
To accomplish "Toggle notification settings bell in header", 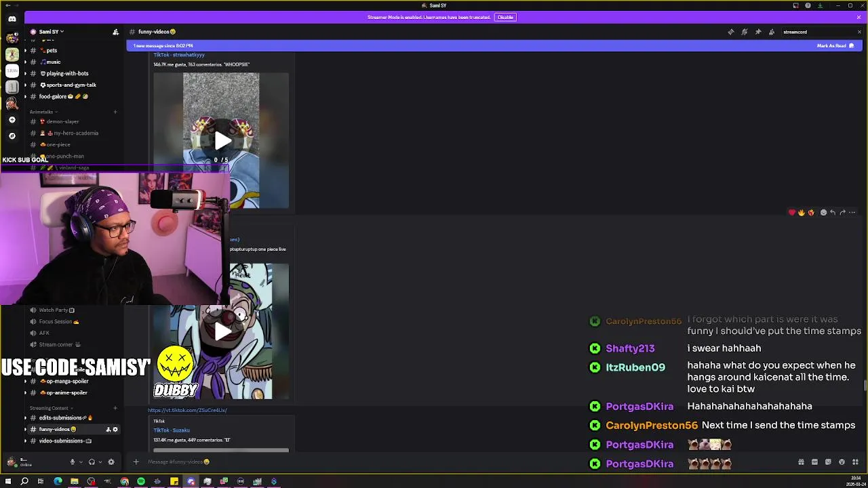I will (x=745, y=32).
